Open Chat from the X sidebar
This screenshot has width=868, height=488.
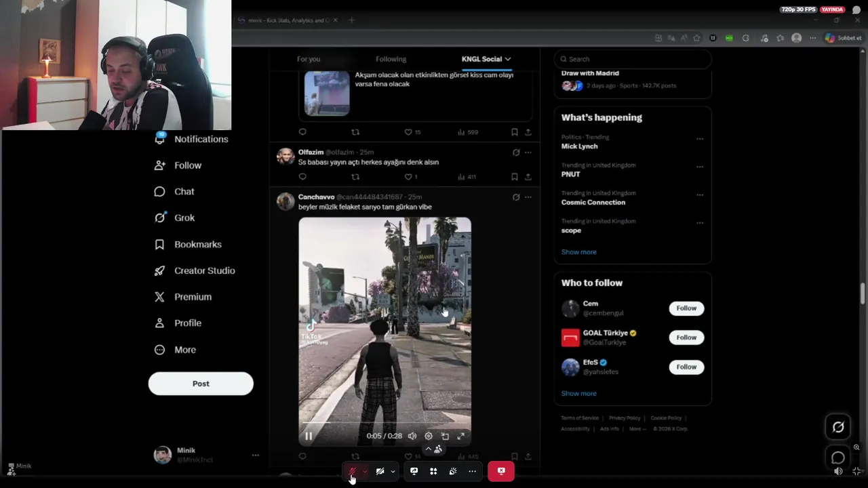tap(174, 192)
